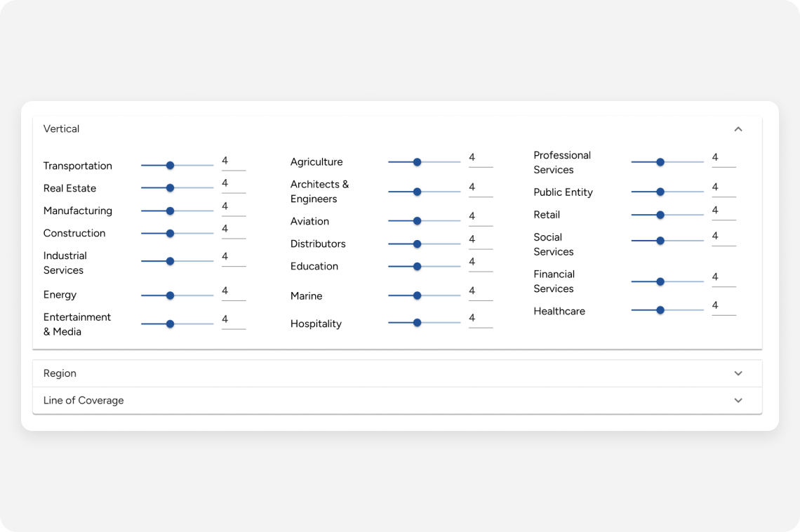Screen dimensions: 800x532
Task: Collapse the Vertical section chevron
Action: (738, 129)
